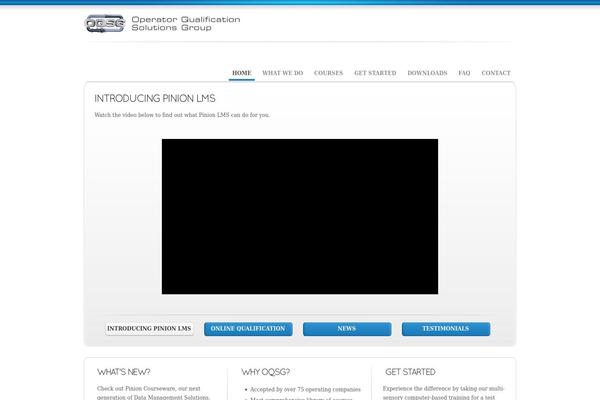Go to the What We Do page
Image resolution: width=600 pixels, height=400 pixels.
pyautogui.click(x=283, y=73)
